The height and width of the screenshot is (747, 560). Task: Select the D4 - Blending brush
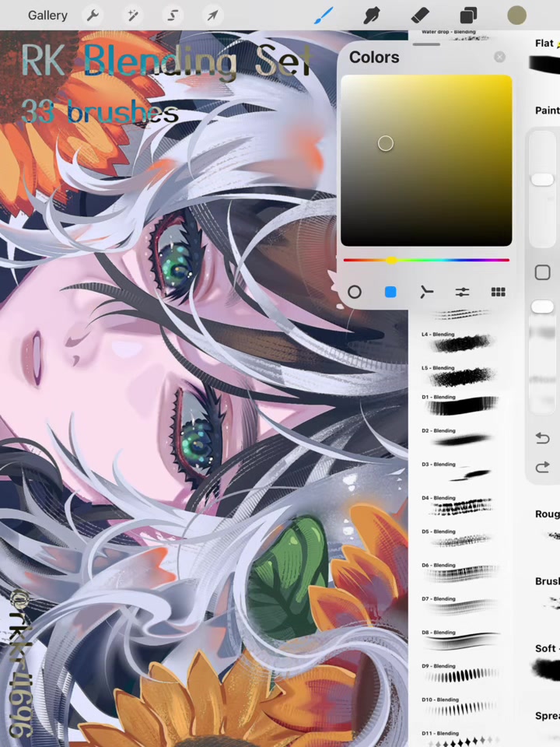tap(459, 506)
